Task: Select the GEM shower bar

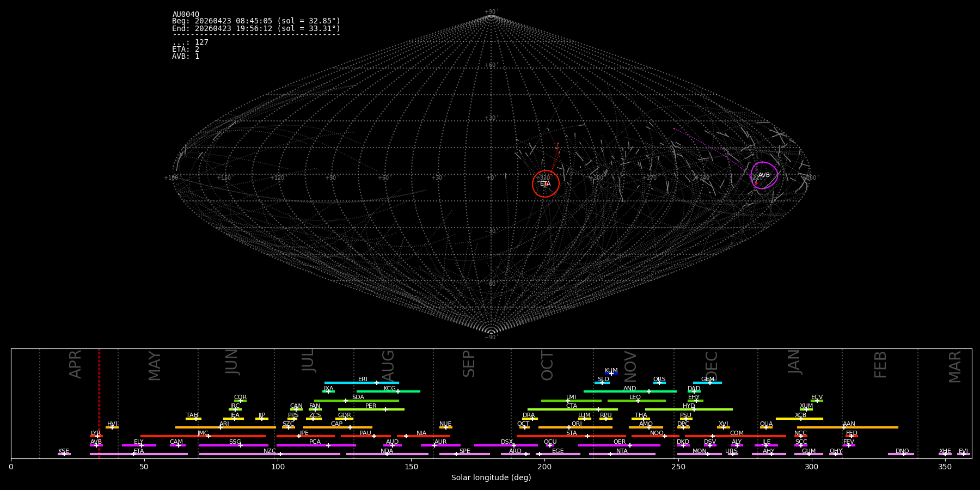Action: point(707,383)
